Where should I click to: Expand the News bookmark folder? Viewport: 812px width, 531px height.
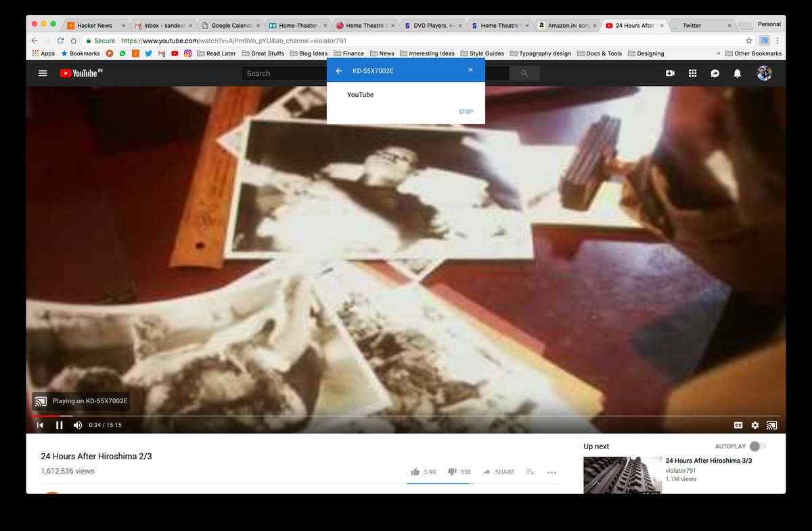tap(382, 53)
